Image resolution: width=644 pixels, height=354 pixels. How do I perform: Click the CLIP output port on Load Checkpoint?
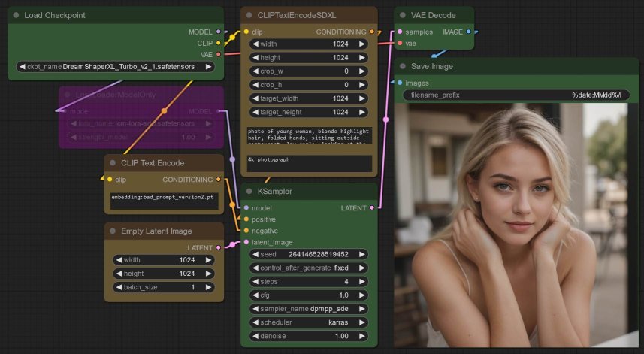point(219,43)
